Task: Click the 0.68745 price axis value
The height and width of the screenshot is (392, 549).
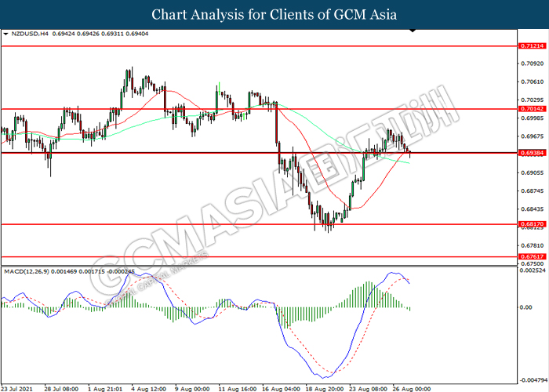Action: [533, 191]
